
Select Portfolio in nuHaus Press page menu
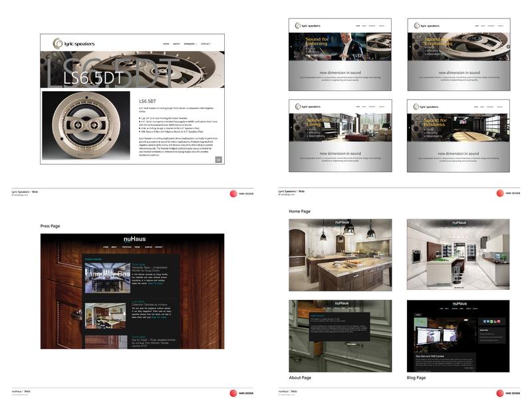[125, 247]
